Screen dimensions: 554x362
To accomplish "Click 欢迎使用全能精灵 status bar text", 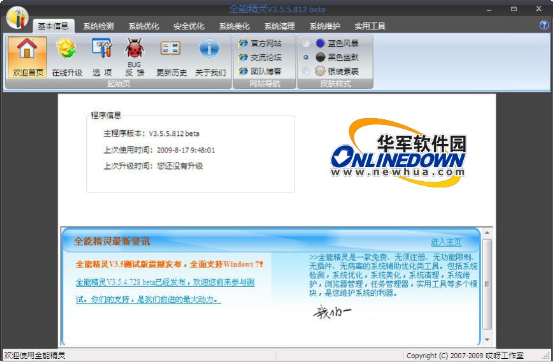I will coord(34,356).
